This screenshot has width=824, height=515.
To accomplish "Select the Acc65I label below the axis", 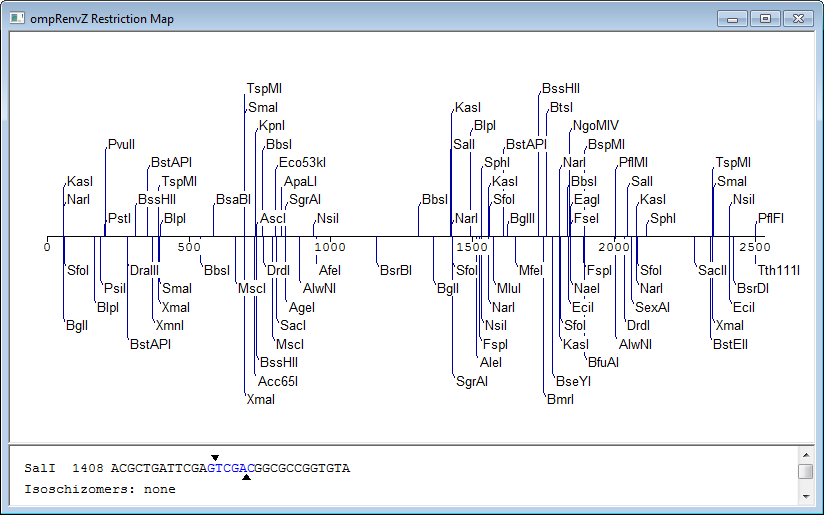I will (x=278, y=382).
